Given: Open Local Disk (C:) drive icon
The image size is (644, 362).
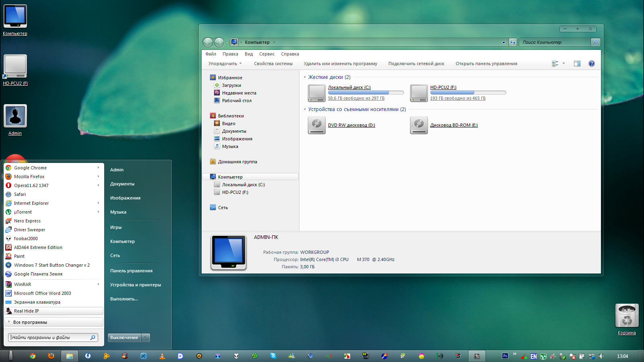Looking at the screenshot, I should (x=317, y=93).
